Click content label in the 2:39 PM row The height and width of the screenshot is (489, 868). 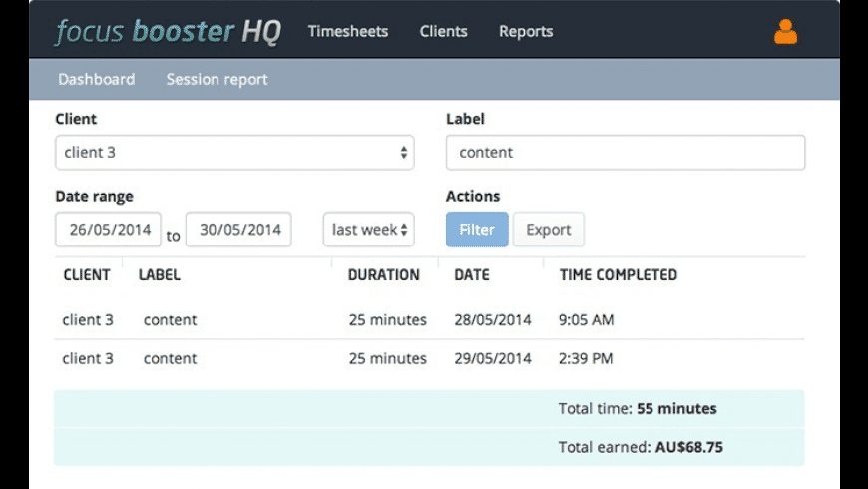pyautogui.click(x=170, y=359)
